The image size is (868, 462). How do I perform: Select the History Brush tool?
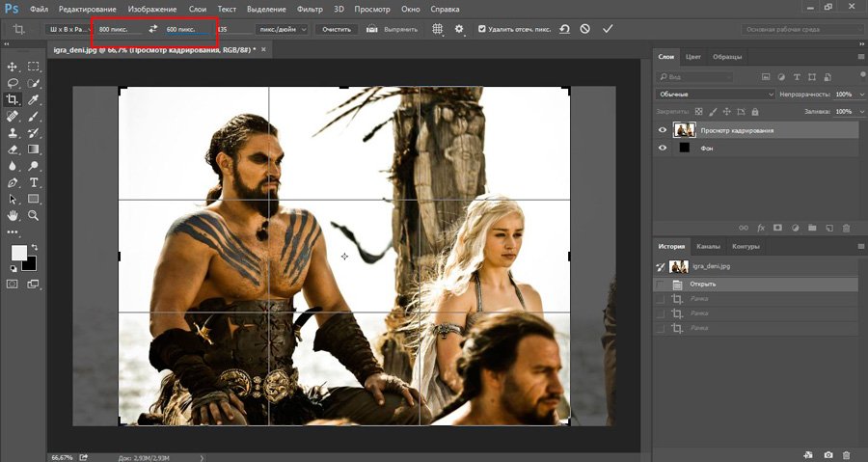click(x=34, y=133)
